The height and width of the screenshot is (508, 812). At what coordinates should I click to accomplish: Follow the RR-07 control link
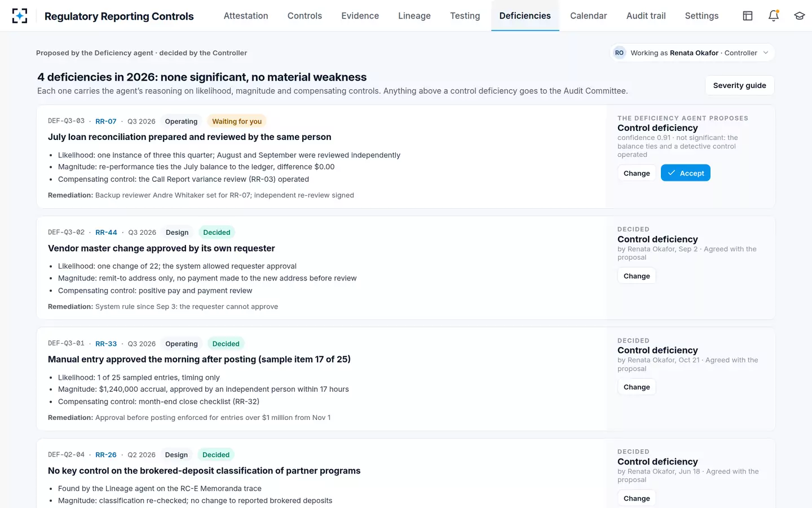tap(106, 121)
